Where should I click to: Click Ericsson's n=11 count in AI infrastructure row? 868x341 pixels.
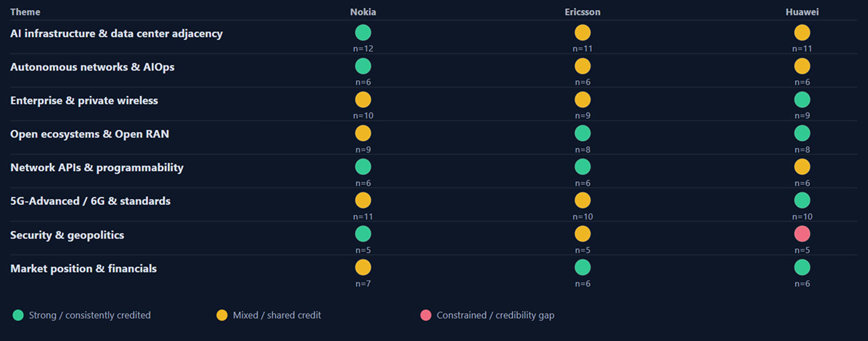pyautogui.click(x=582, y=49)
